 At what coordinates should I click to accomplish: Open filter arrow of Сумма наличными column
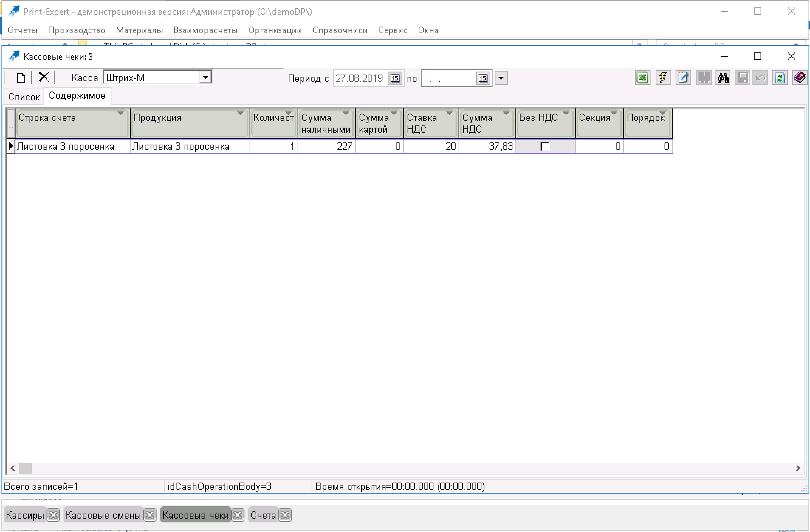346,113
